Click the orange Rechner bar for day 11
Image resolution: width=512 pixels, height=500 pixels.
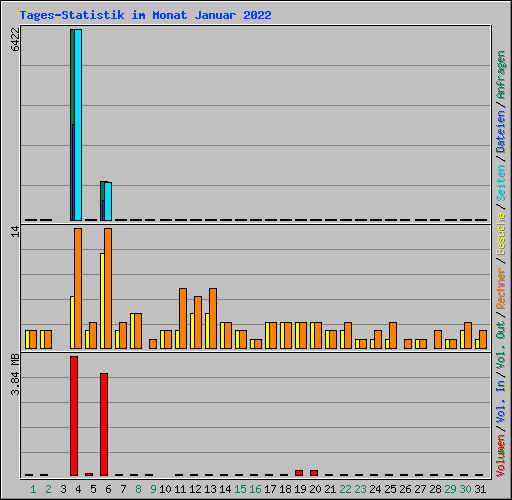(x=183, y=319)
